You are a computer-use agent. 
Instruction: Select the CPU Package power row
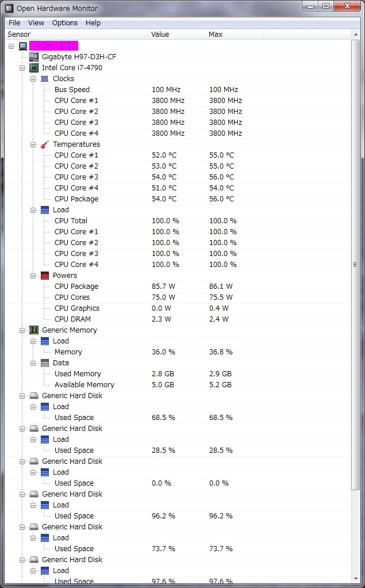tap(178, 287)
